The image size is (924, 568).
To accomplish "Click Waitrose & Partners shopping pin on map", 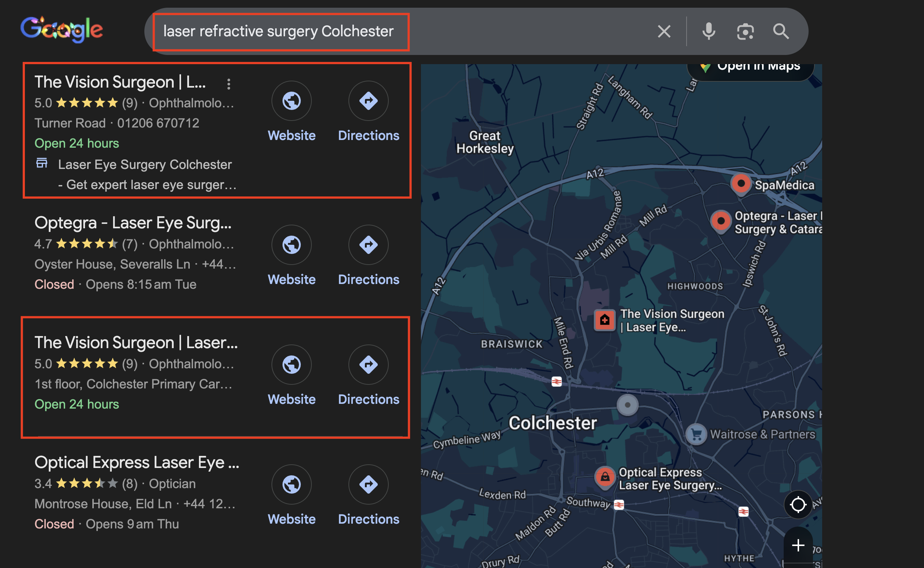I will tap(696, 434).
